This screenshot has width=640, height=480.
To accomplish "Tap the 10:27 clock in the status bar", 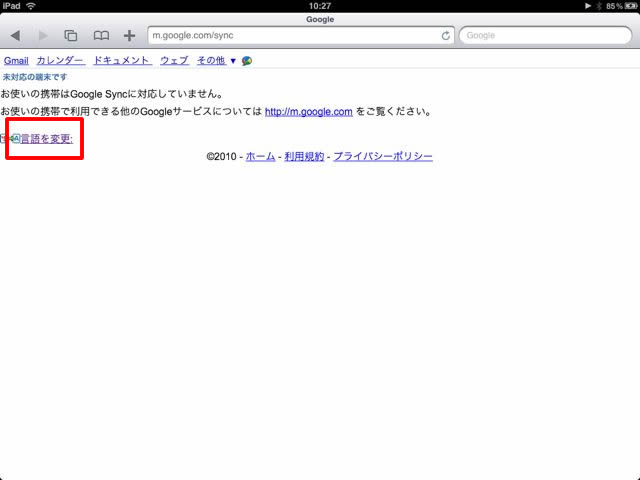I will [x=320, y=6].
